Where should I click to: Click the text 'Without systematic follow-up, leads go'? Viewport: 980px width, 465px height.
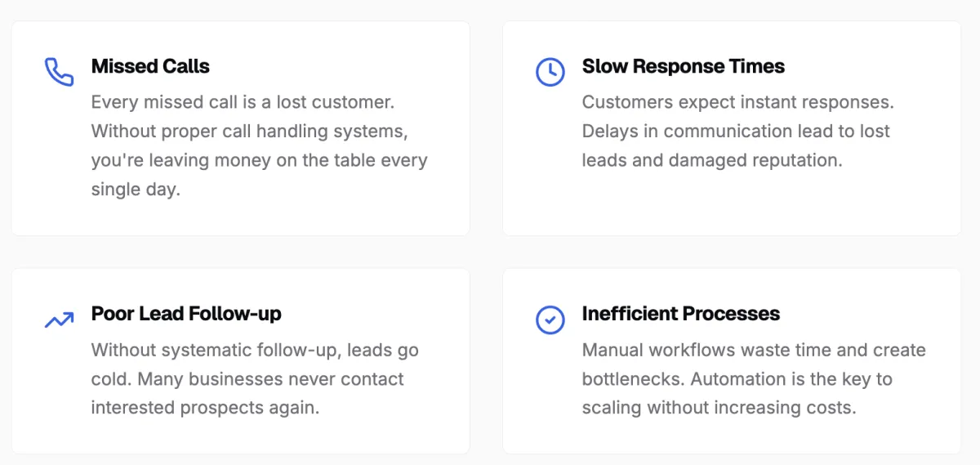pos(255,351)
